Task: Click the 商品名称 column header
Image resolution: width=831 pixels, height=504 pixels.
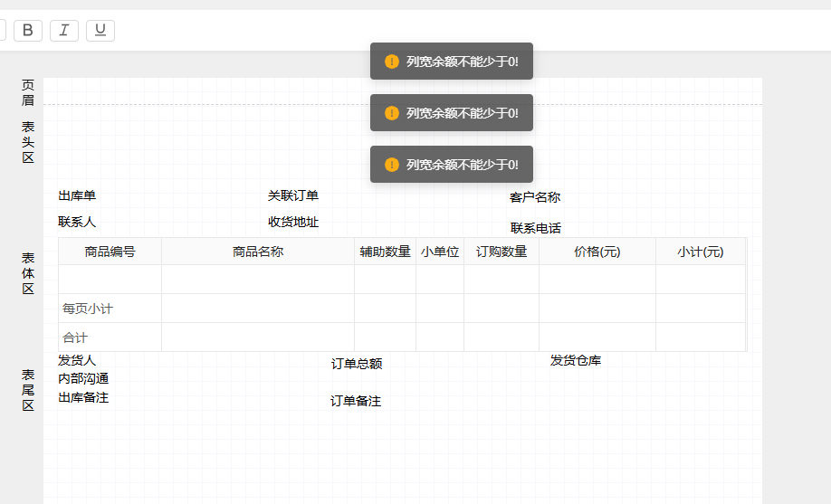Action: (x=258, y=252)
